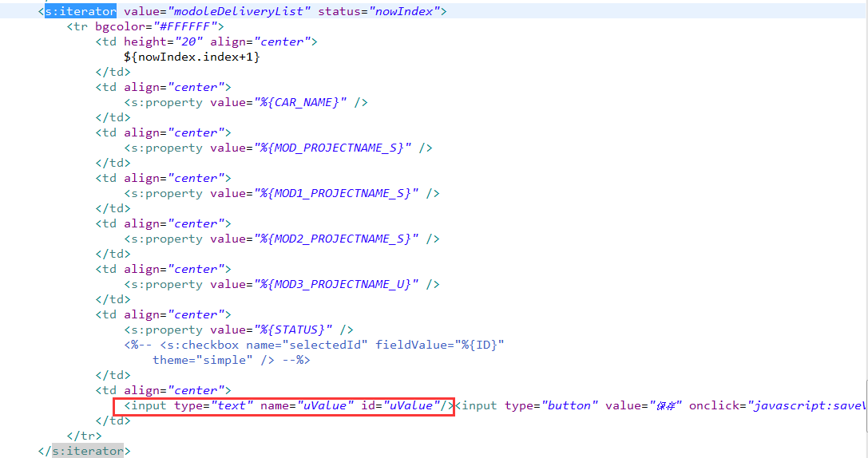Click the %{CAR_NAME} property value
868x458 pixels.
[300, 102]
